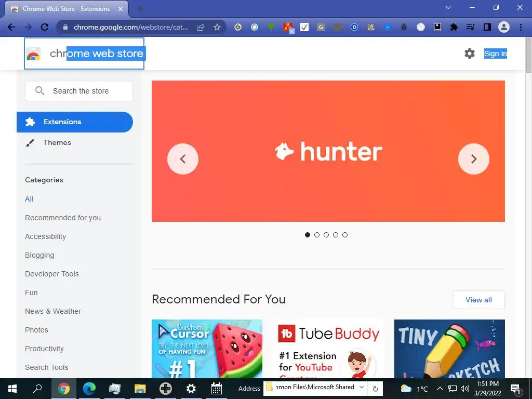Open Chrome's three-dot menu
Screen dimensions: 532x399
pos(521,27)
